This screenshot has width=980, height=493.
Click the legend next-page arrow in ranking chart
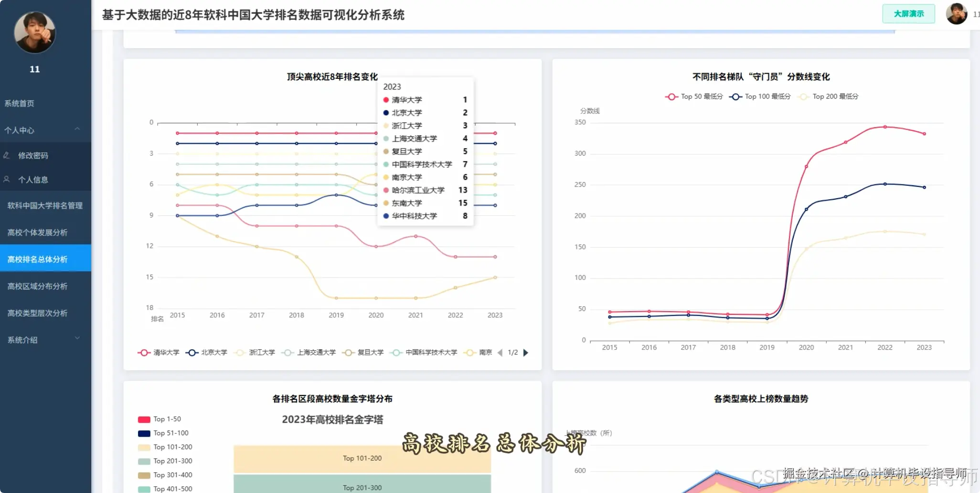click(526, 353)
